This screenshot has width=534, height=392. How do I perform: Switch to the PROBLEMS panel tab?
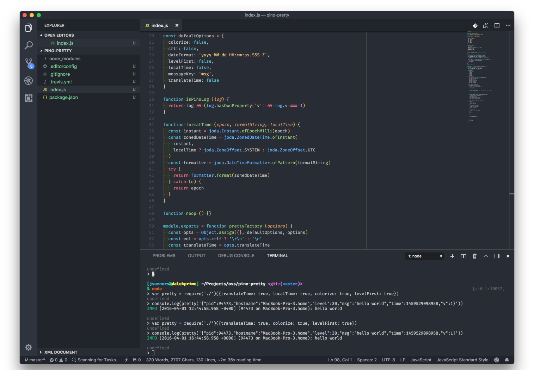tap(164, 256)
